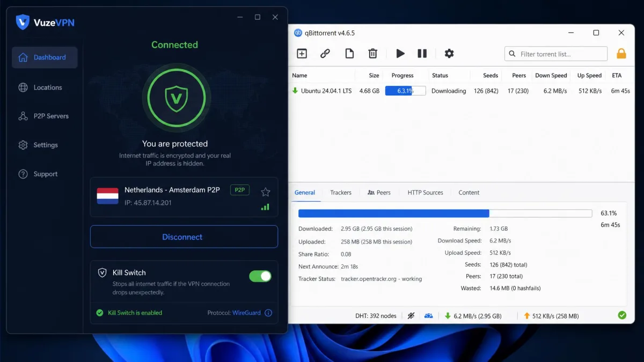Favorite the Netherlands server with star icon
Viewport: 644px width, 362px height.
pyautogui.click(x=265, y=192)
